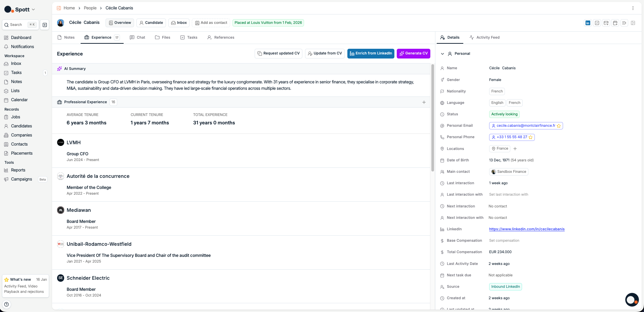
Task: Open the chat assistant bubble bottom right
Action: 632,300
